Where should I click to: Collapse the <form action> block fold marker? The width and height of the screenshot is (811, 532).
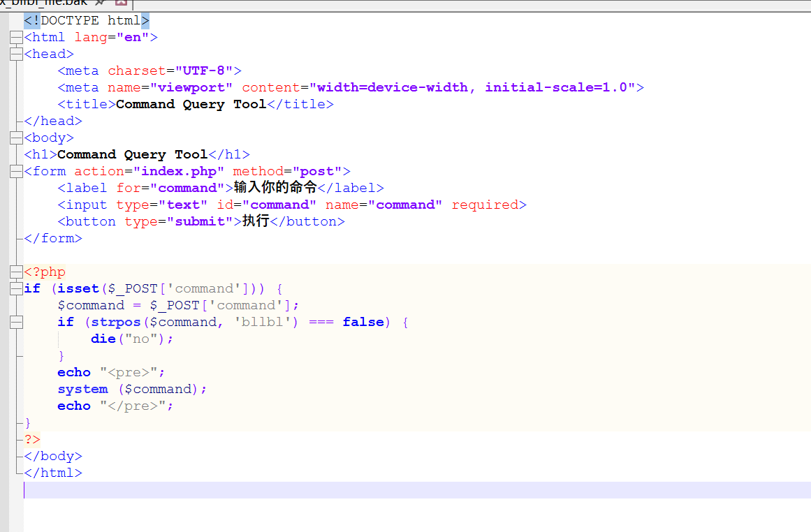16,171
